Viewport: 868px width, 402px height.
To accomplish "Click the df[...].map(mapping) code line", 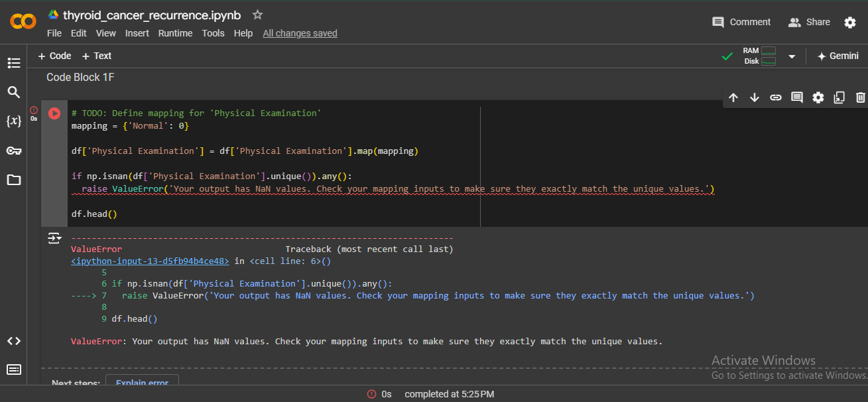I will click(245, 151).
